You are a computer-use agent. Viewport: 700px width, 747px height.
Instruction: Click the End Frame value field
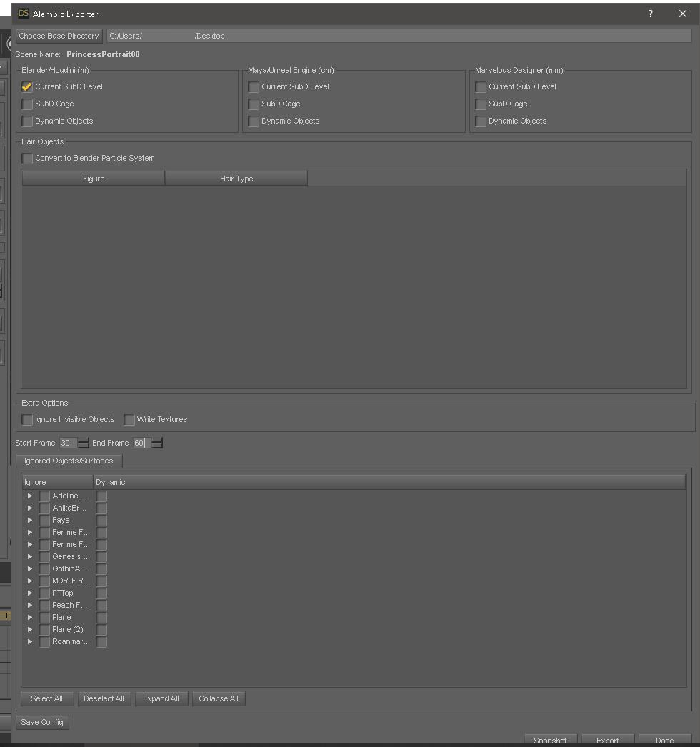[x=142, y=443]
